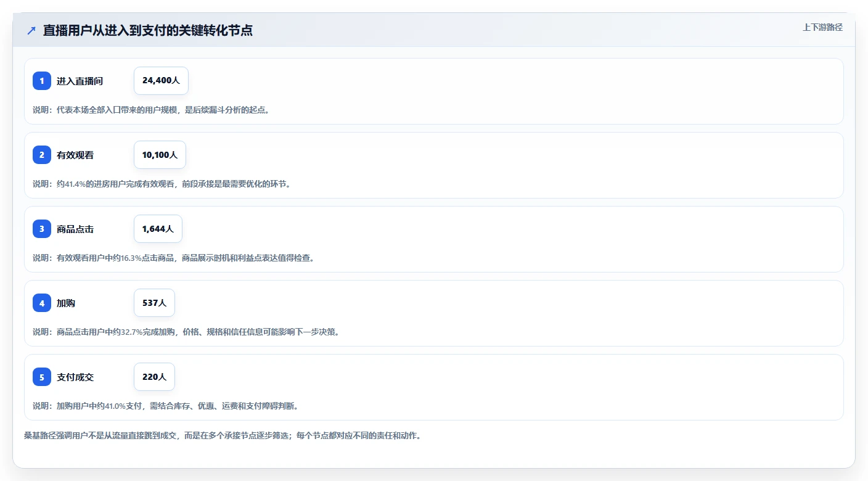Click the 220人 value chip

coord(154,377)
